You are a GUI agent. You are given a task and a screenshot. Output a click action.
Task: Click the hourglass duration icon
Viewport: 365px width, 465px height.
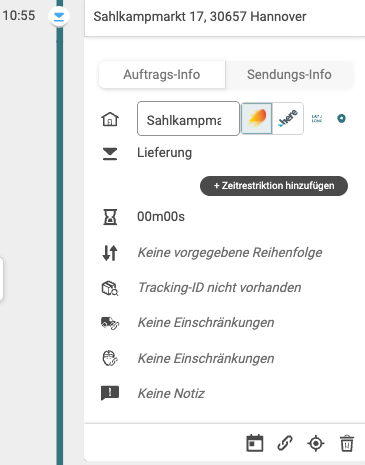[110, 217]
